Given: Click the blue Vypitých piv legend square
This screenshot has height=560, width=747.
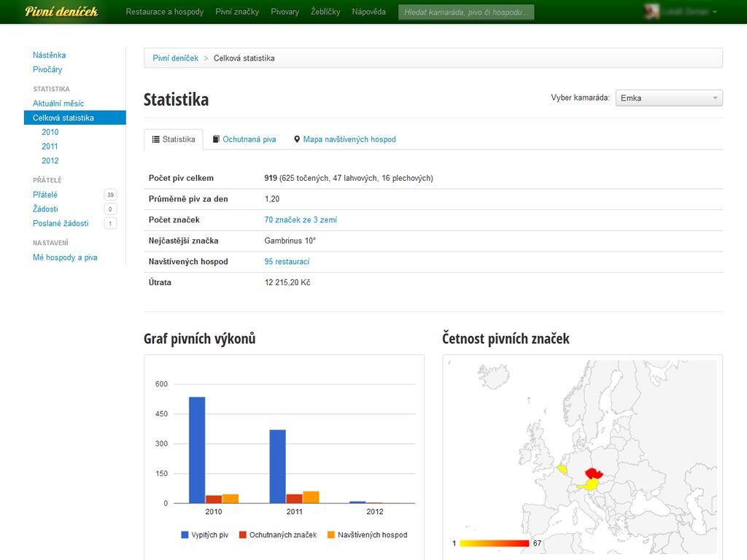Looking at the screenshot, I should point(185,535).
